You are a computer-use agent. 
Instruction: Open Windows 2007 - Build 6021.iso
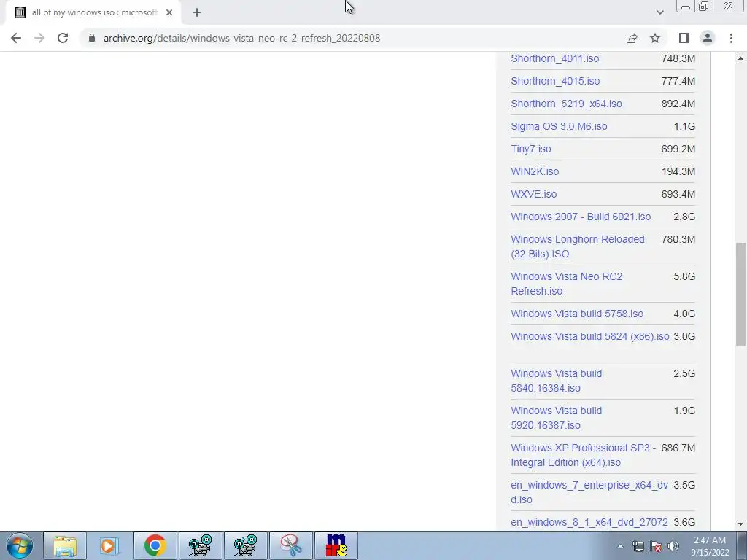pos(581,217)
